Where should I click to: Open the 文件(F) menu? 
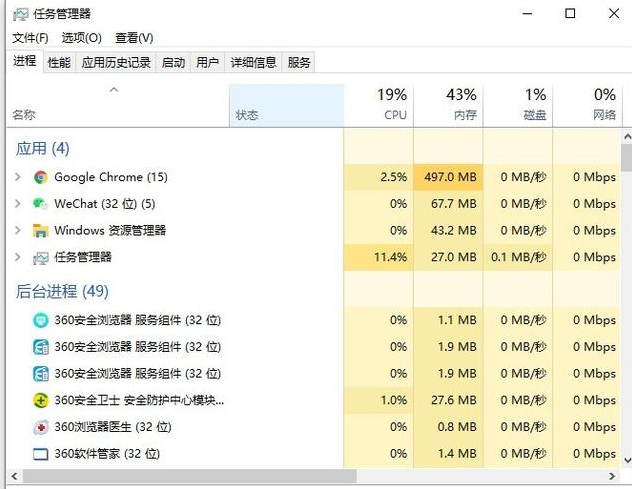[30, 38]
